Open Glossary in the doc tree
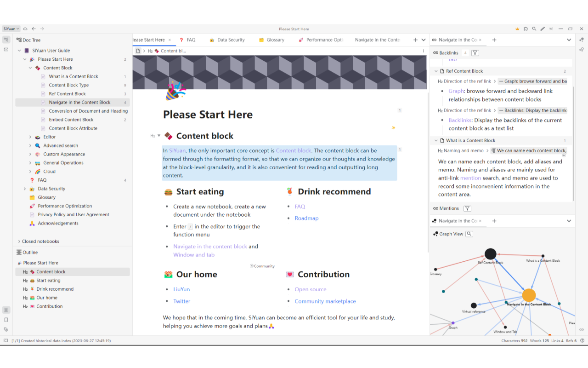 (x=73, y=197)
